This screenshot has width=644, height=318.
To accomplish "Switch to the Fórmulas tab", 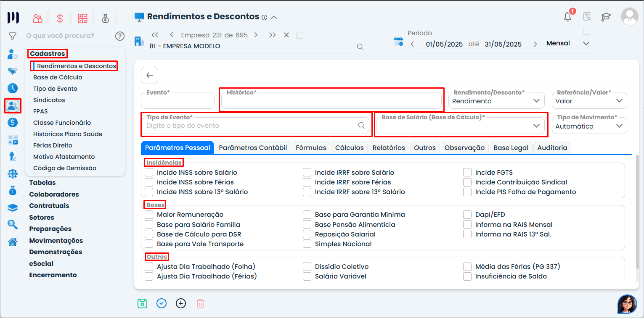I will coord(311,147).
